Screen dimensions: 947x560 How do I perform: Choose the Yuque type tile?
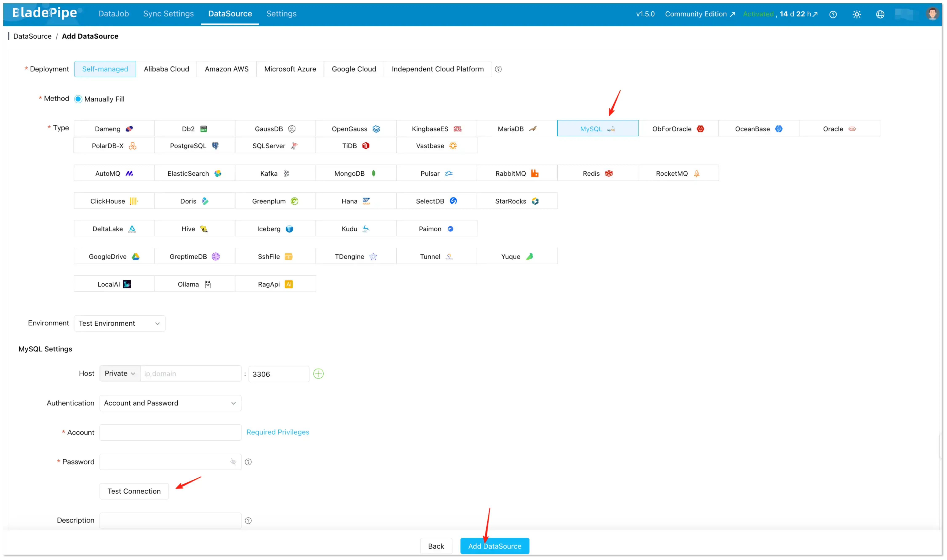(517, 257)
